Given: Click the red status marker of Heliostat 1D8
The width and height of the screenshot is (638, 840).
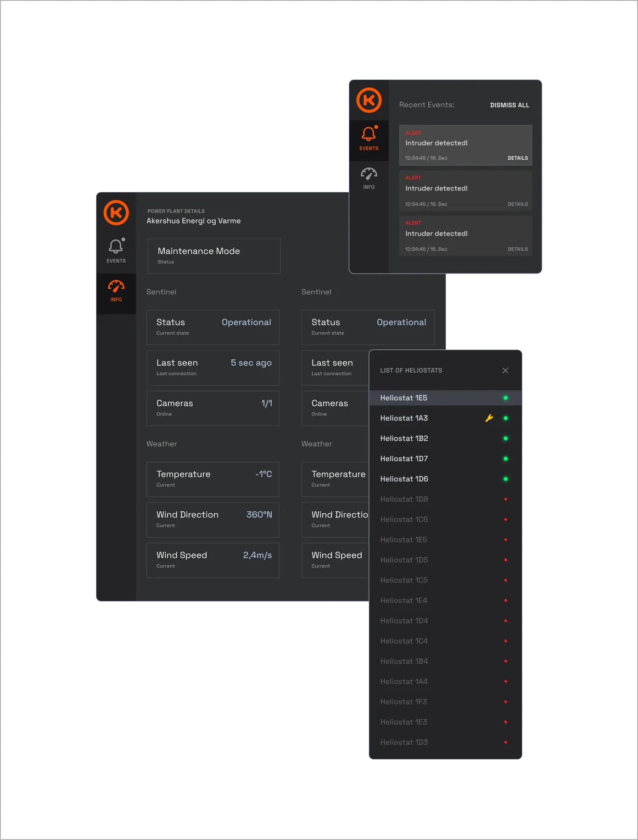Looking at the screenshot, I should click(506, 499).
